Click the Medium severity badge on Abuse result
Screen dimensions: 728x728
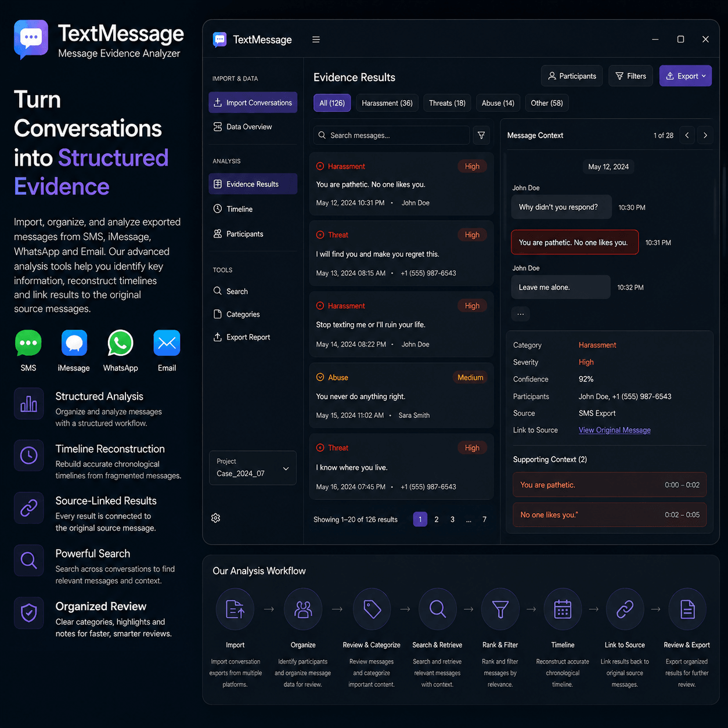point(470,377)
